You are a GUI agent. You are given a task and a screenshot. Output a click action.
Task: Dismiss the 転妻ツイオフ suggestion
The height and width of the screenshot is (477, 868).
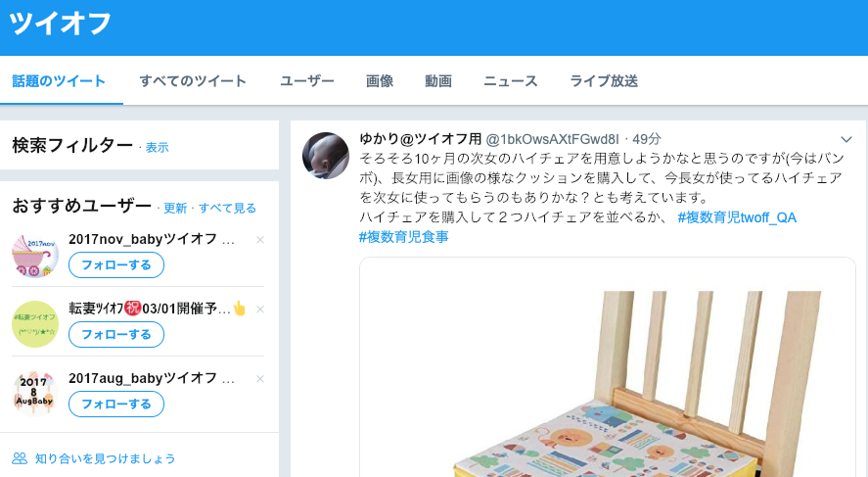(260, 310)
